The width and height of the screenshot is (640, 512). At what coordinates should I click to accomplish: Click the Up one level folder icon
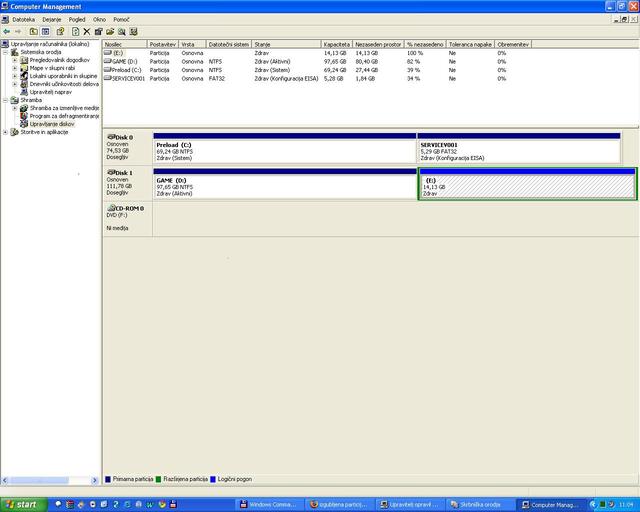33,31
